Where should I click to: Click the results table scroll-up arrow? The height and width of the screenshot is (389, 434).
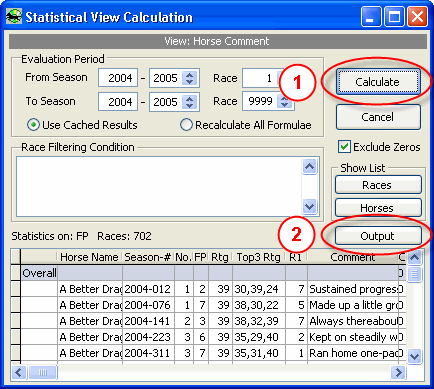[414, 257]
